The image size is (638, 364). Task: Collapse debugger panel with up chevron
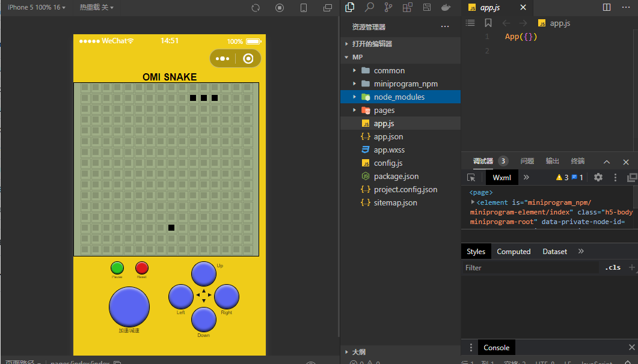click(x=607, y=162)
